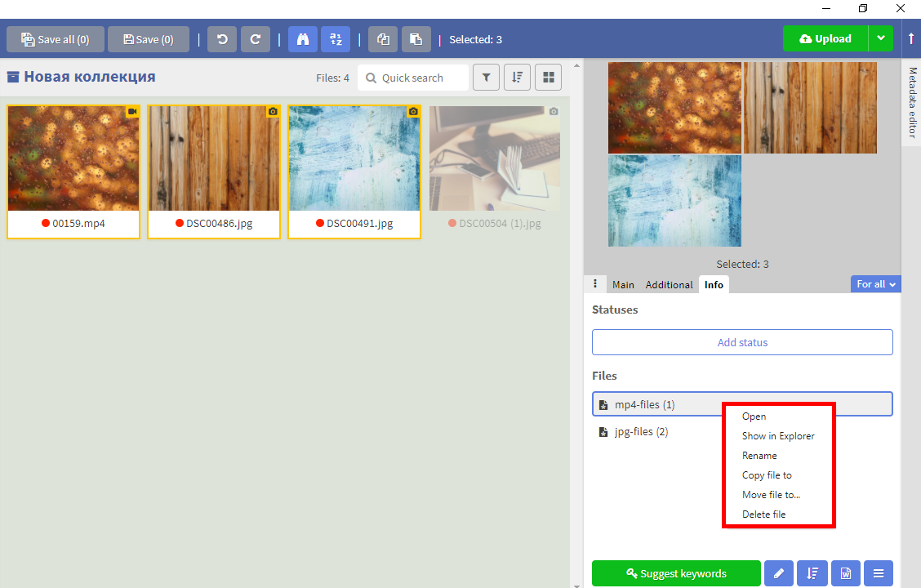The image size is (921, 588).
Task: Select the DSC00491.jpg thumbnail
Action: pos(354,158)
